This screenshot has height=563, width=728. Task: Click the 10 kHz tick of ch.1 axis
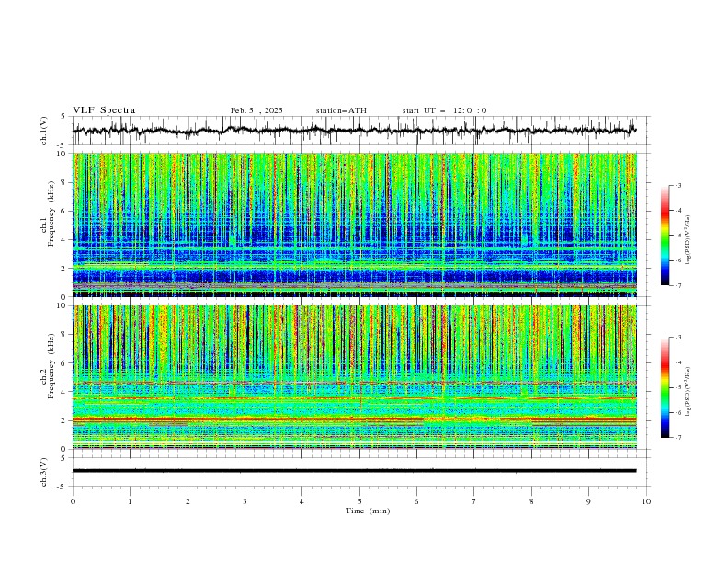click(x=63, y=154)
